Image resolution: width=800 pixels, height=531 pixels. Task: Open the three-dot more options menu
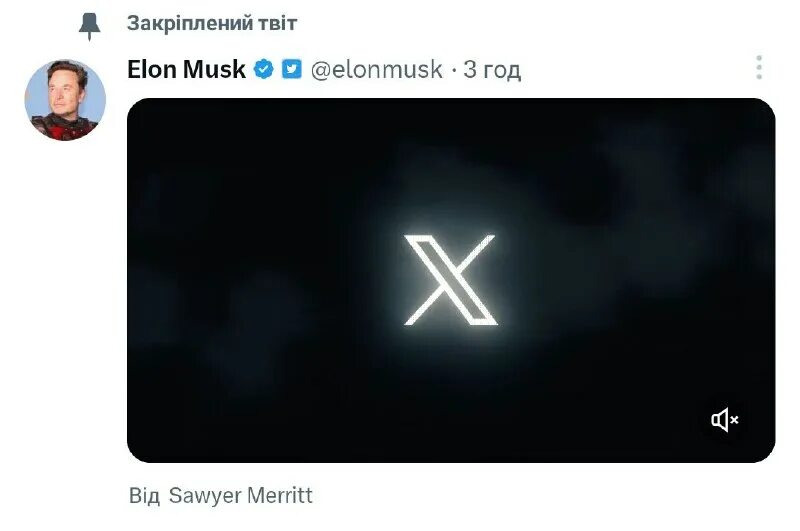[x=759, y=68]
